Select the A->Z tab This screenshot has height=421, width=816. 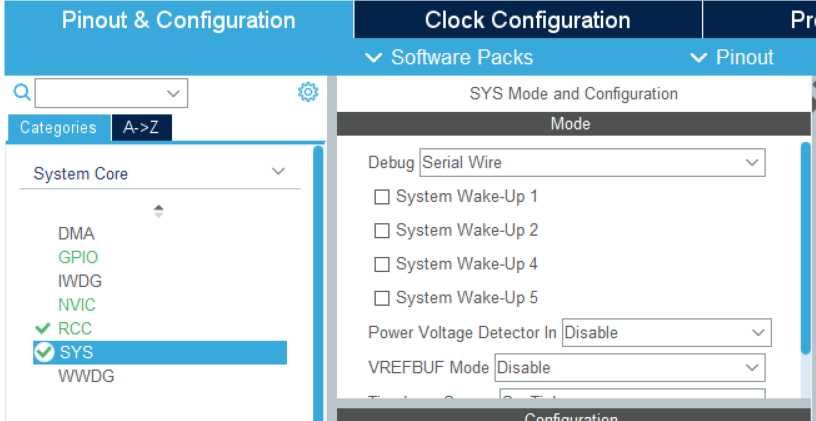(141, 128)
